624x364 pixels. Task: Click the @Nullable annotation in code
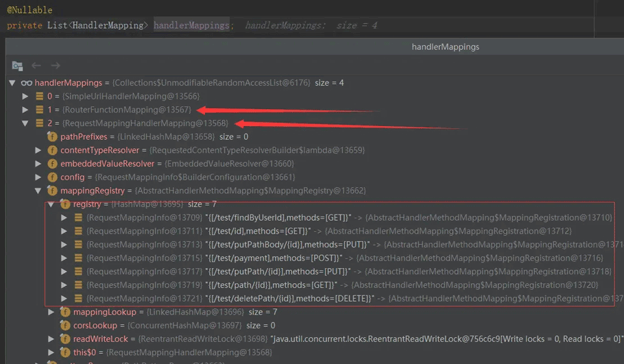tap(29, 10)
